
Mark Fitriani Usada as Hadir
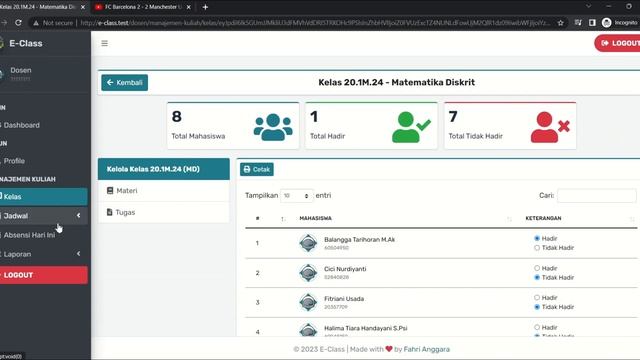[x=537, y=298]
